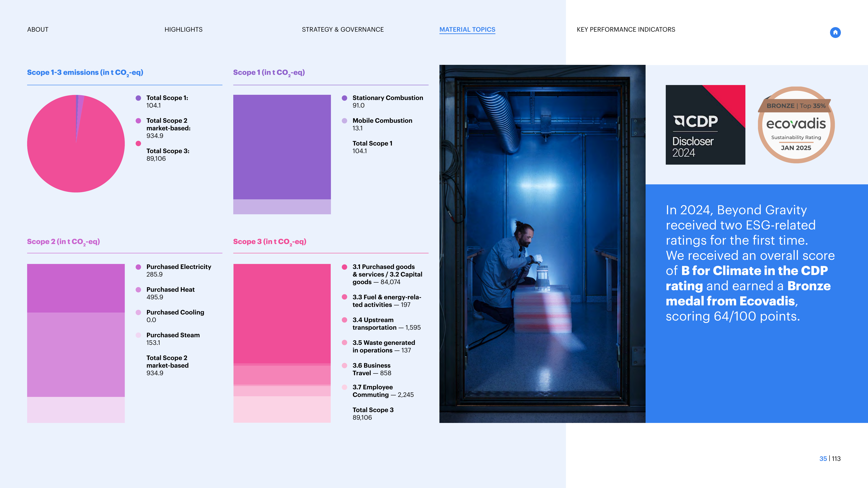
Task: Click the Purchased Electricity bar segment
Action: pyautogui.click(x=76, y=288)
